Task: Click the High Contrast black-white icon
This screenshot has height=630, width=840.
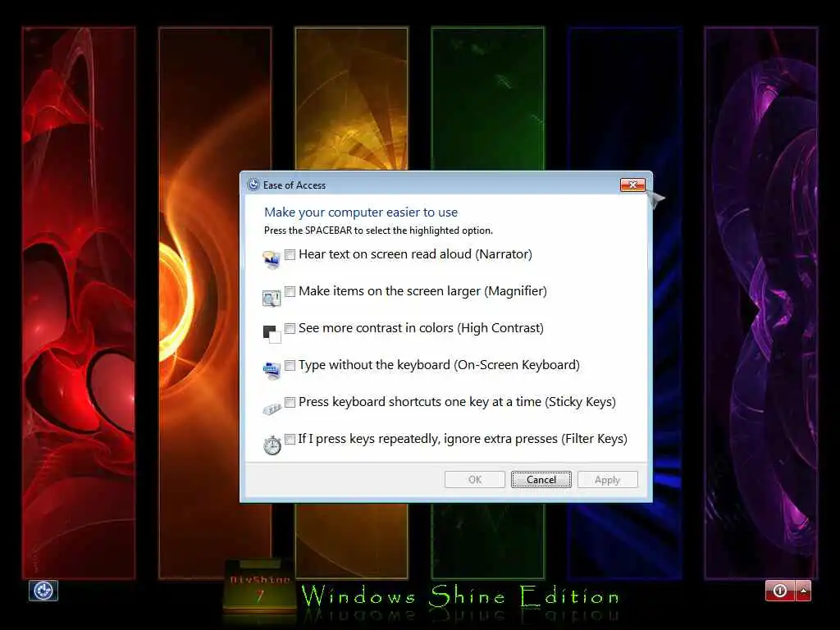Action: [272, 334]
